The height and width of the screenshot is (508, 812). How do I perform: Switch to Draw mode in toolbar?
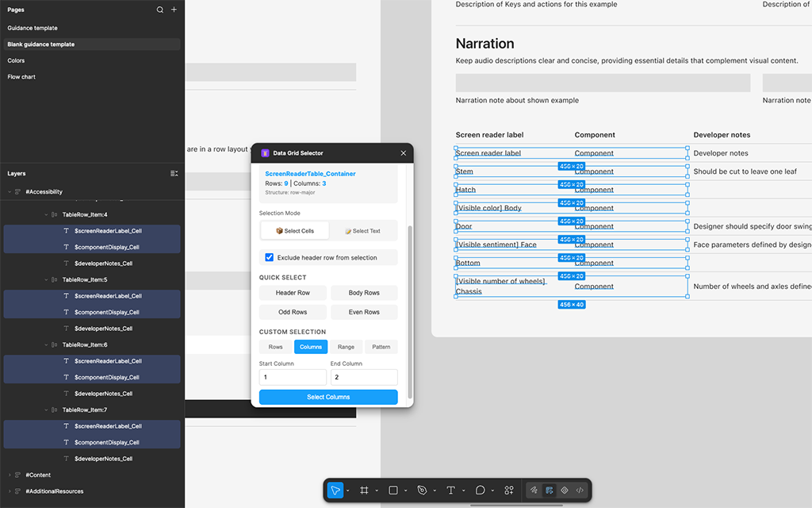pyautogui.click(x=534, y=491)
